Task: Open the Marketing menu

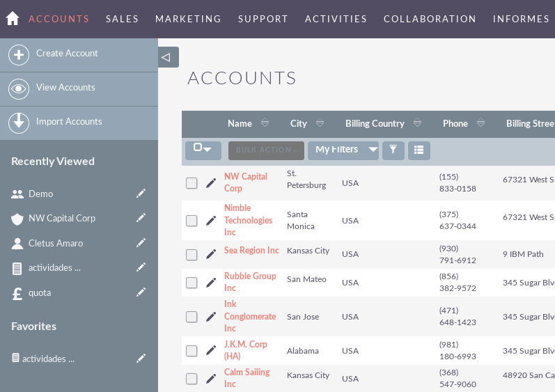Action: 188,19
